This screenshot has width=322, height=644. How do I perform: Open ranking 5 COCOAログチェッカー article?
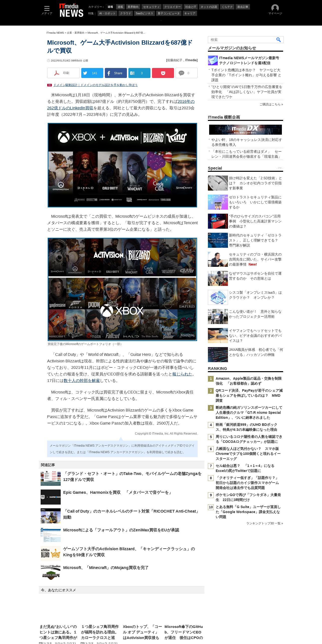coord(249,439)
